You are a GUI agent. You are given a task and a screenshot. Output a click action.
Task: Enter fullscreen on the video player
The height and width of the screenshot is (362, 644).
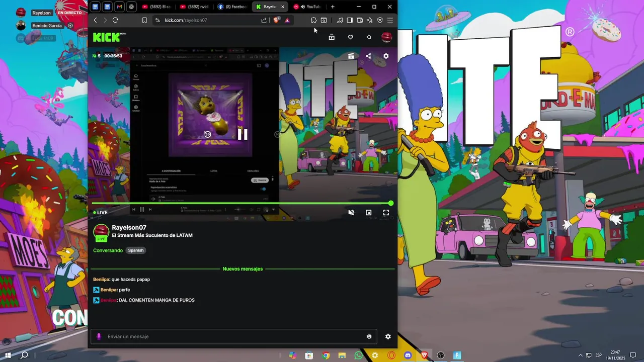(x=386, y=212)
